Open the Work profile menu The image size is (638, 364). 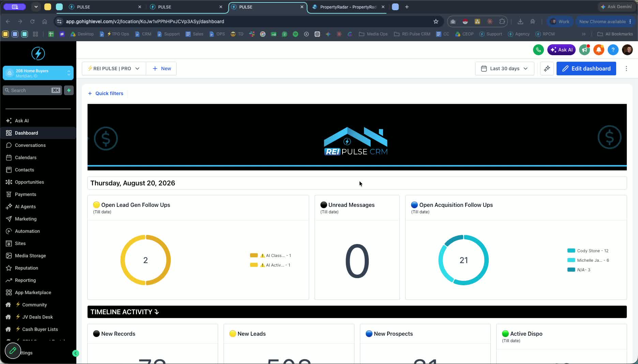560,21
